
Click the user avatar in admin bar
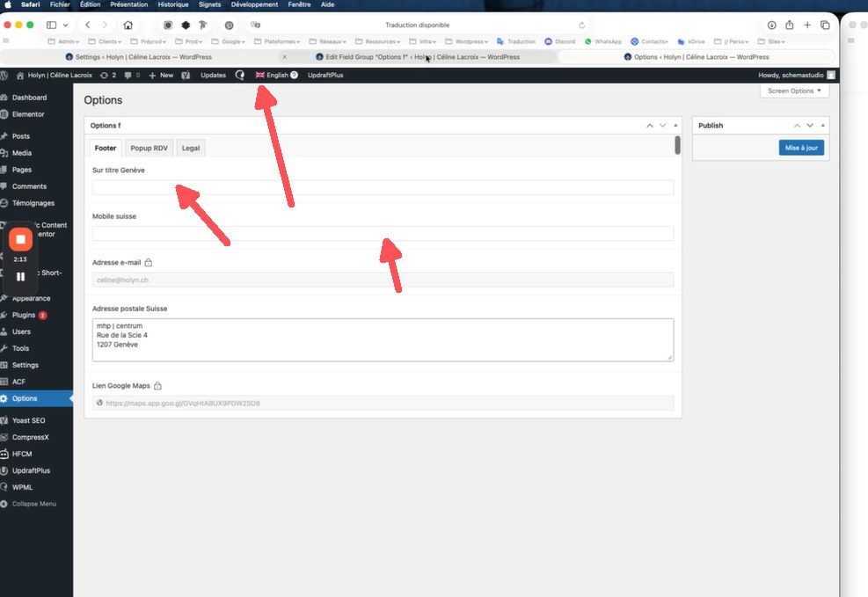[x=831, y=76]
